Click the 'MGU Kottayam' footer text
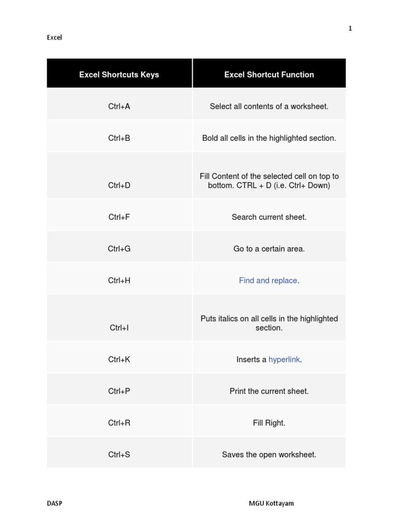399x532 pixels. [x=271, y=503]
